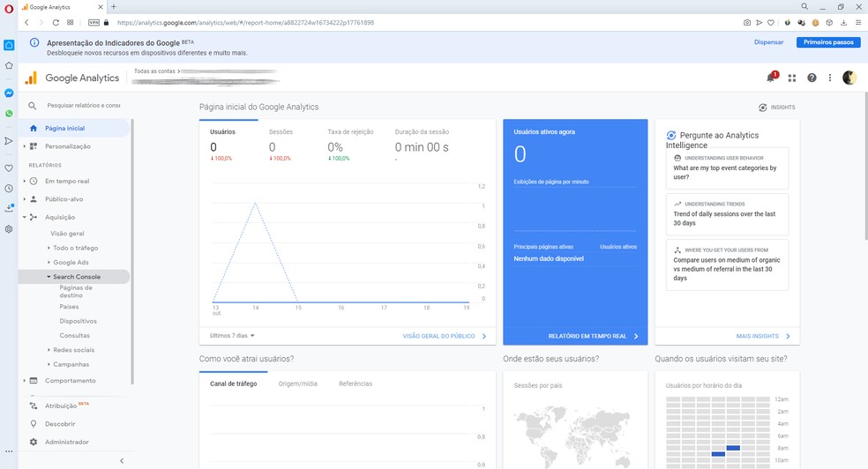This screenshot has height=469, width=868.
Task: Open the three-dot options menu in header
Action: pos(830,78)
